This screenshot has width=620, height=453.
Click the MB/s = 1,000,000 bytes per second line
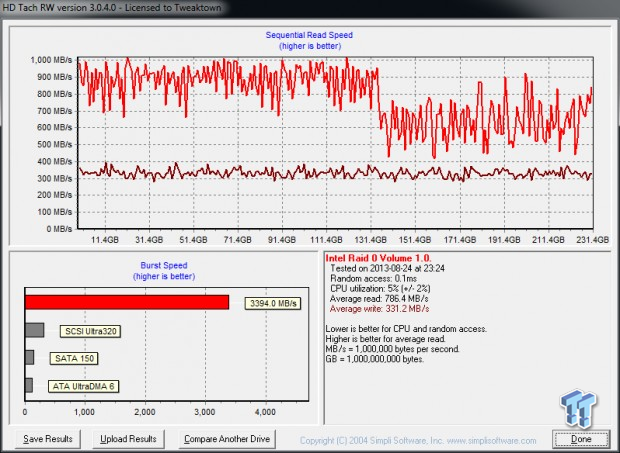pos(393,349)
